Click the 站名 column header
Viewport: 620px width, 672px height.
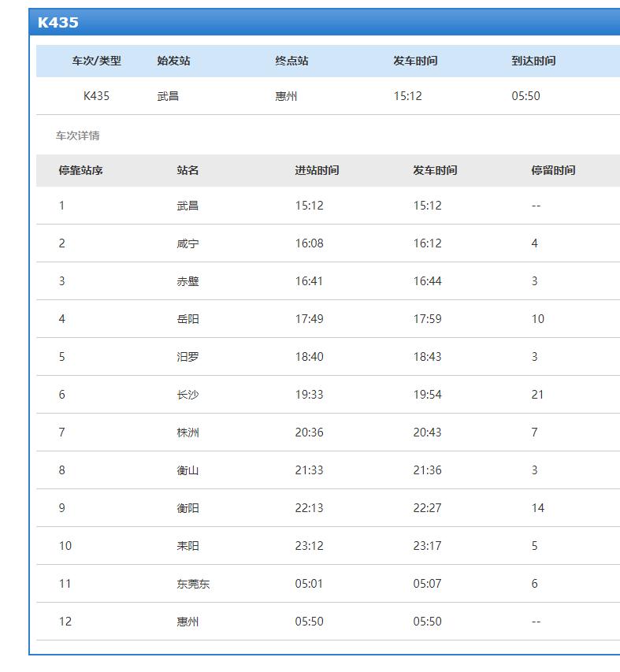click(x=187, y=171)
